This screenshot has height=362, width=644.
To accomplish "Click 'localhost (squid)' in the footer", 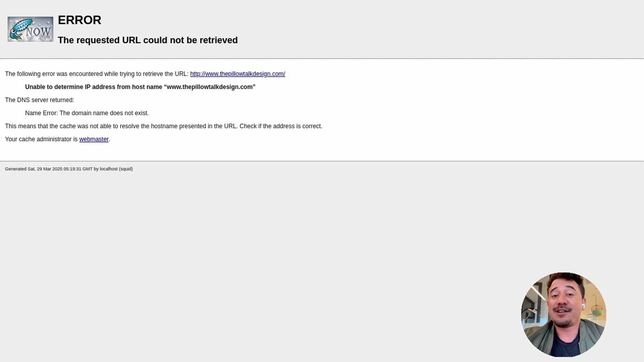I will (116, 169).
